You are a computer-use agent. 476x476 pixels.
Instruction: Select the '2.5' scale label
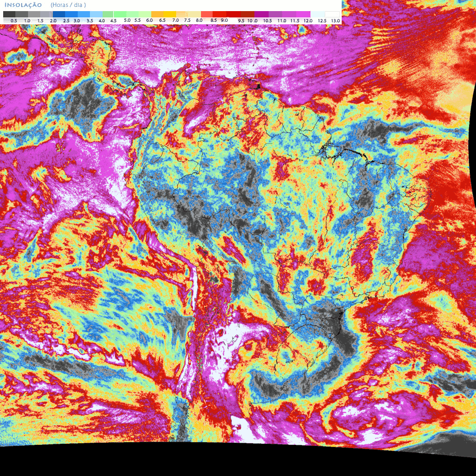tap(66, 21)
